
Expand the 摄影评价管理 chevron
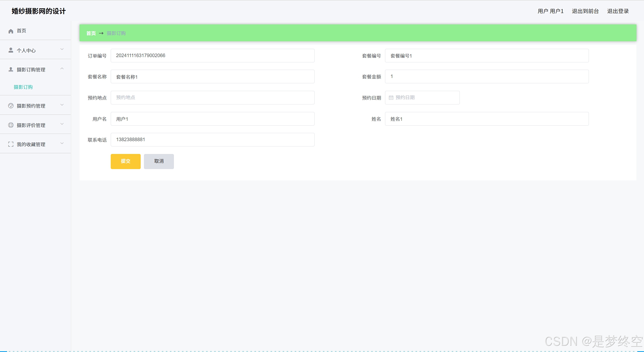point(62,124)
